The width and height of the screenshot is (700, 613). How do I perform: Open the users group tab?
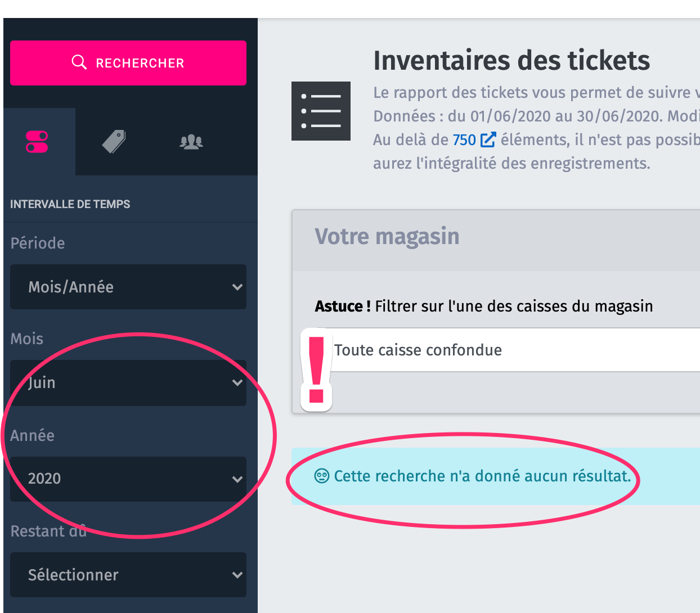[x=191, y=142]
